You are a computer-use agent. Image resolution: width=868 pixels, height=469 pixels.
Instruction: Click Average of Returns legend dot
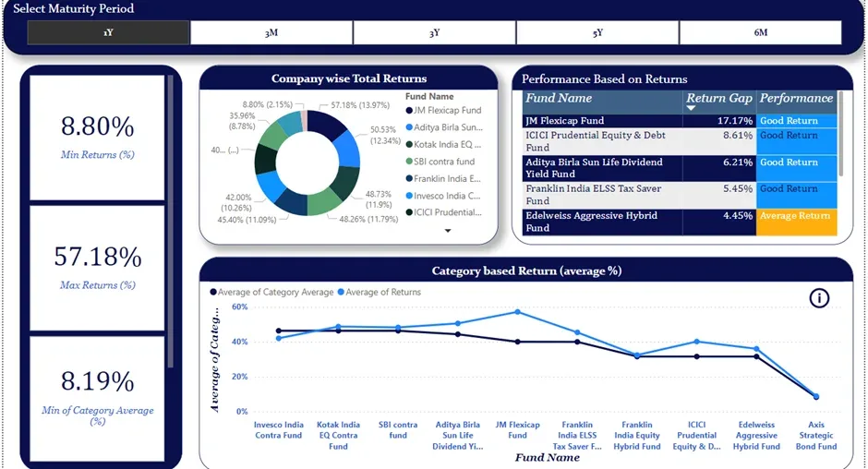pos(342,293)
